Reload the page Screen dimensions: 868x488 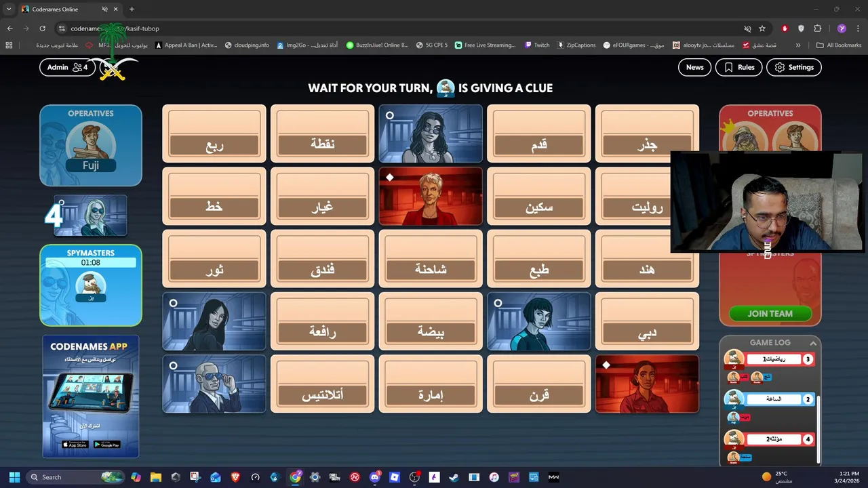42,28
